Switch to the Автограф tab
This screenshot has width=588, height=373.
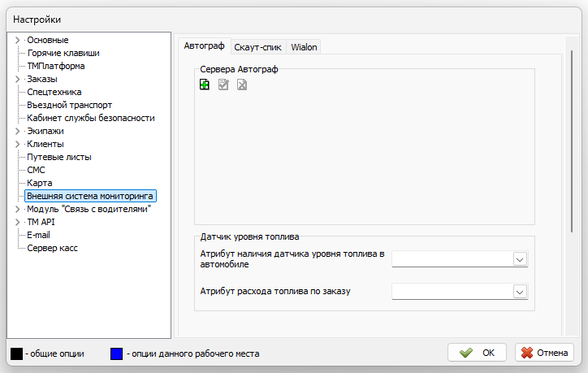coord(205,46)
